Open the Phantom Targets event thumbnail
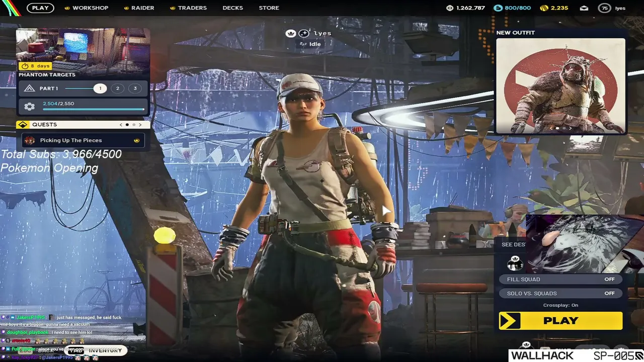The width and height of the screenshot is (644, 362). pyautogui.click(x=83, y=49)
